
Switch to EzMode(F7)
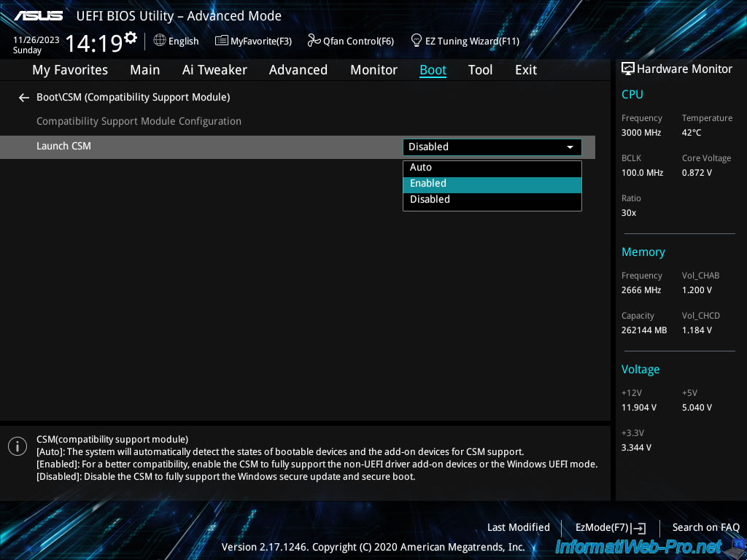tap(602, 528)
